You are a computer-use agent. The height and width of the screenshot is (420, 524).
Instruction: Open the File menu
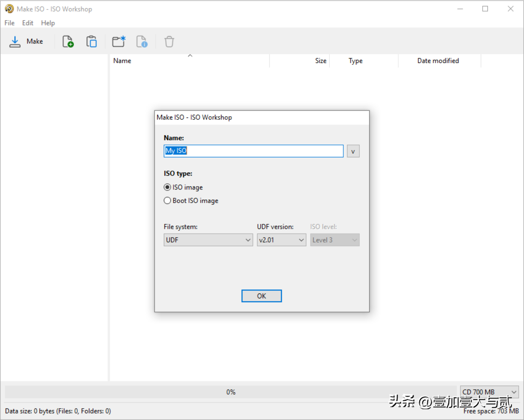(x=10, y=23)
